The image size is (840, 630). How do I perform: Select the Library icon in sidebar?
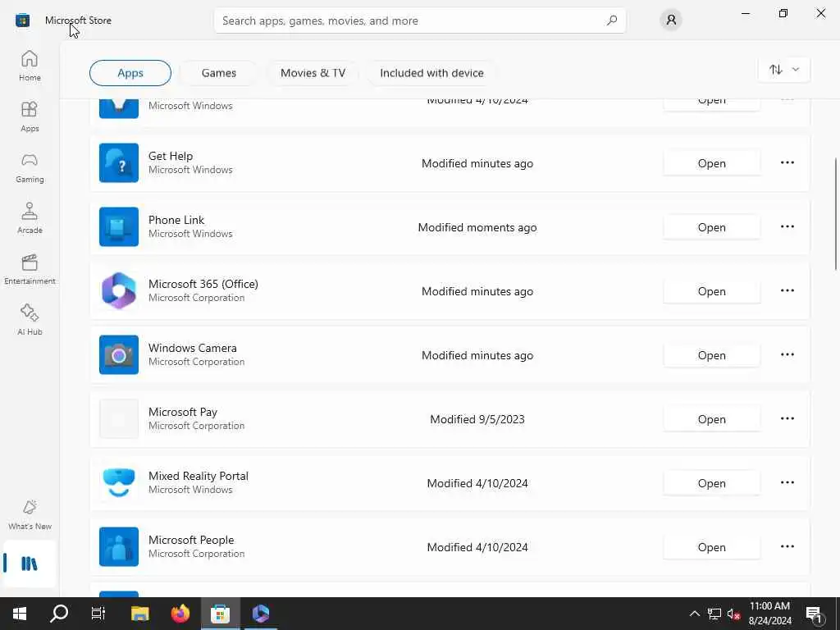tap(30, 564)
